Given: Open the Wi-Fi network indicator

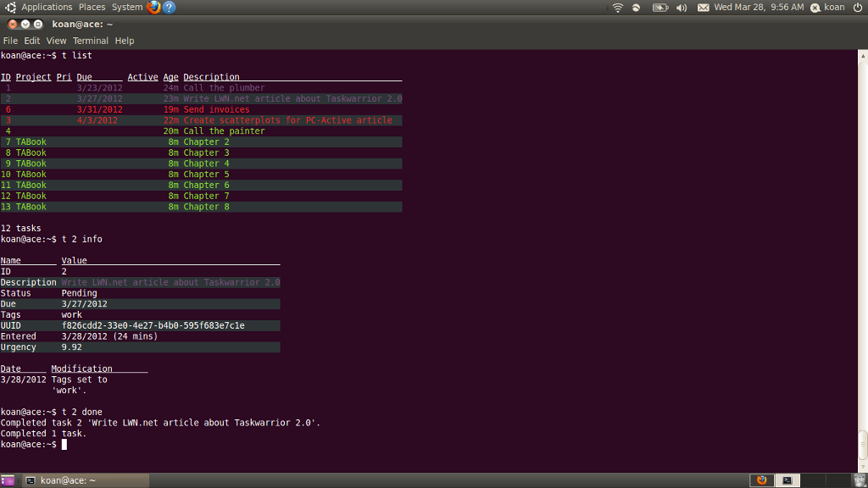Looking at the screenshot, I should coord(618,8).
